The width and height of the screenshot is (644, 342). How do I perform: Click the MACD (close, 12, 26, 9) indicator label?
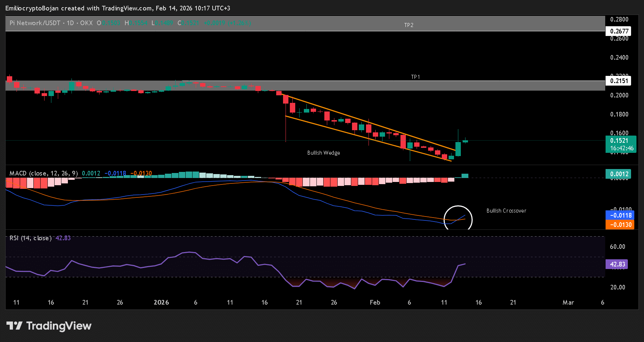(43, 173)
